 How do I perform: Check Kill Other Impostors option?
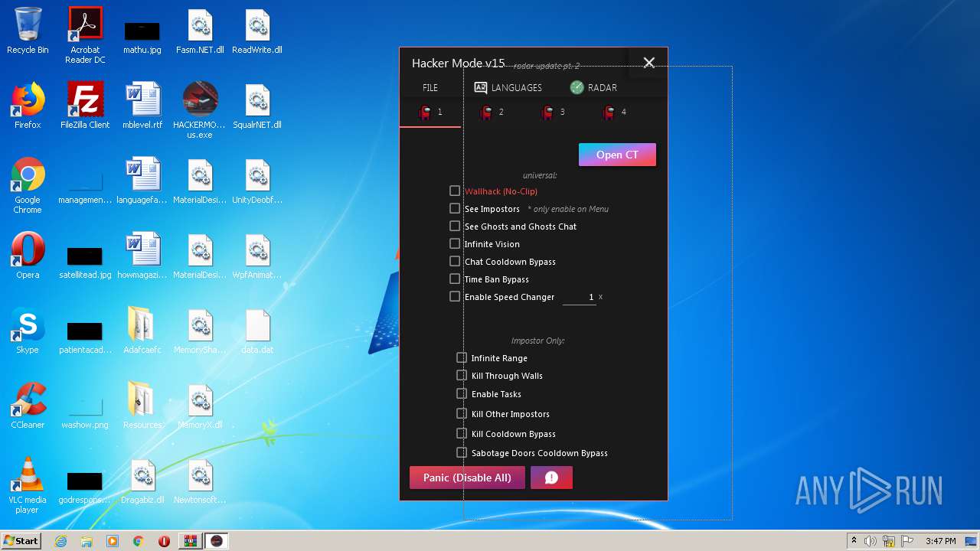click(x=462, y=413)
